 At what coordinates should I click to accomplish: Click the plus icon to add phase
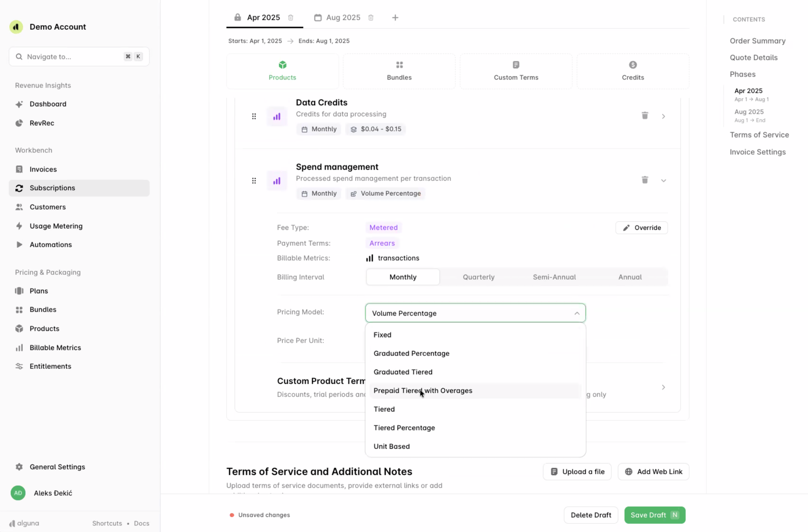(x=395, y=17)
